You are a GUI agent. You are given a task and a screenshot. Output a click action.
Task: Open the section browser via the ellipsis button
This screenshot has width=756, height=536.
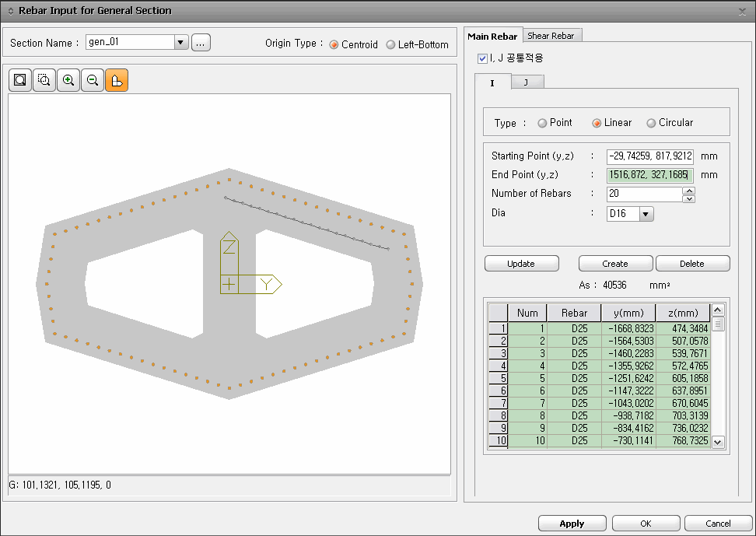point(200,43)
